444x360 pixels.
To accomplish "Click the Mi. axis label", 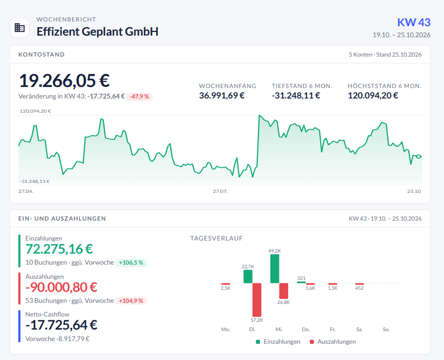I will (279, 329).
